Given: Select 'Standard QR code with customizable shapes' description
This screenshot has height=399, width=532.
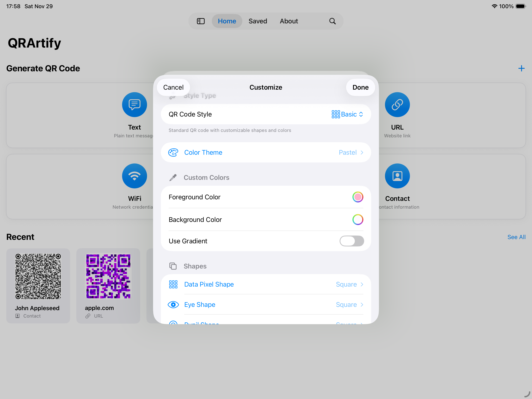Looking at the screenshot, I should (230, 130).
